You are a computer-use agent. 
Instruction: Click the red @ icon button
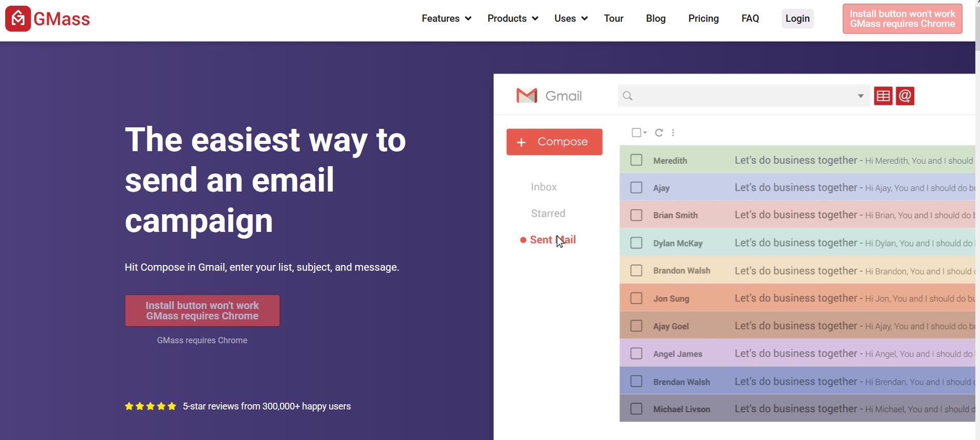905,96
